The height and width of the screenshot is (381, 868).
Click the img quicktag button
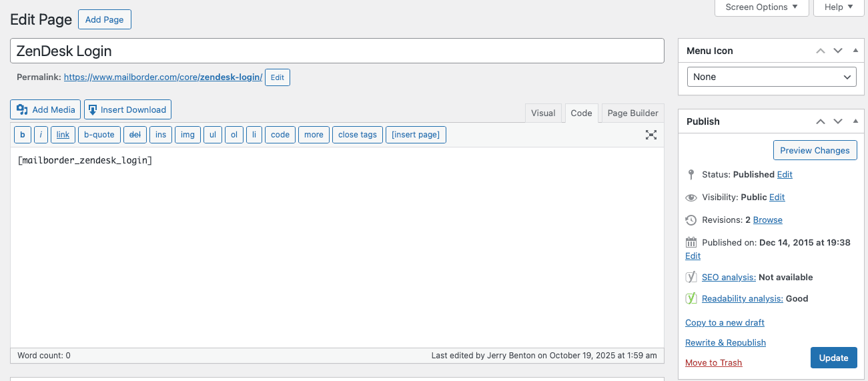pyautogui.click(x=187, y=135)
